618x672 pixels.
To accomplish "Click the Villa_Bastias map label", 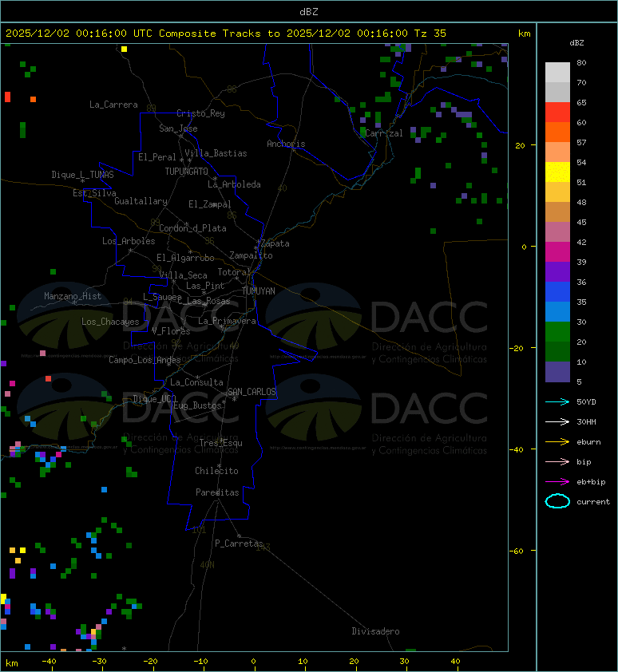I will point(216,153).
